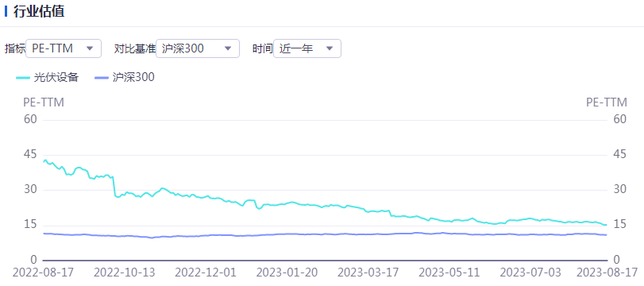
Task: Click the arrow icon in 近一年 selector
Action: [330, 48]
